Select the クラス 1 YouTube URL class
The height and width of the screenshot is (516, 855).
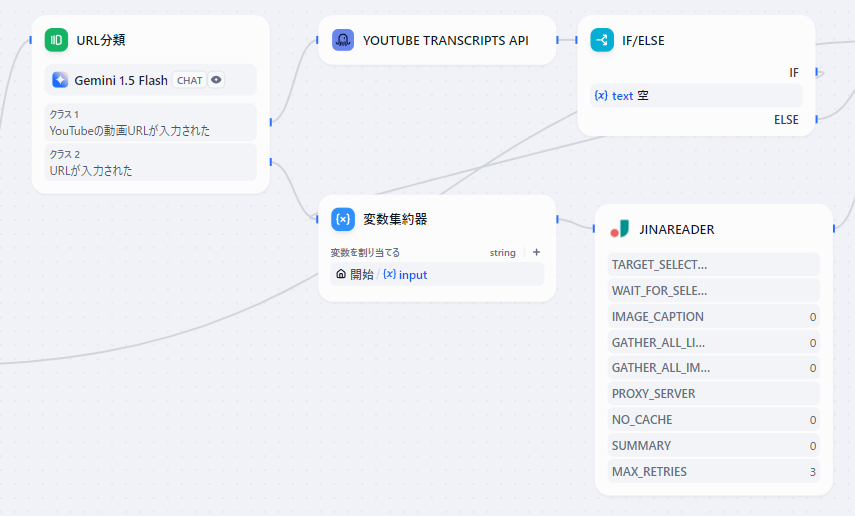[150, 123]
